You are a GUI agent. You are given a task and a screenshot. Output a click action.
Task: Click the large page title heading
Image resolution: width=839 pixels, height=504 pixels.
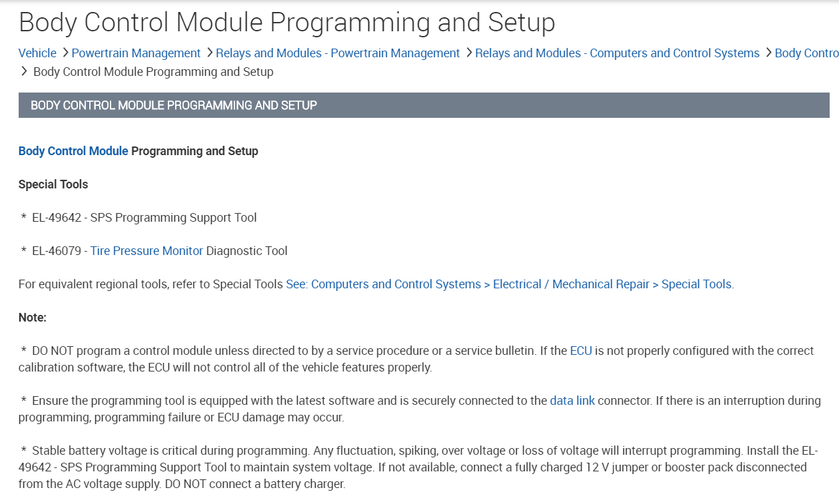tap(287, 23)
